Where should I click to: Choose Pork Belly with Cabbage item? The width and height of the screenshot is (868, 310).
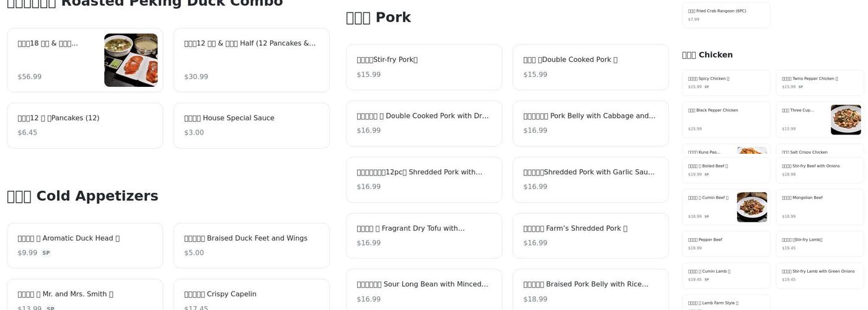[590, 123]
